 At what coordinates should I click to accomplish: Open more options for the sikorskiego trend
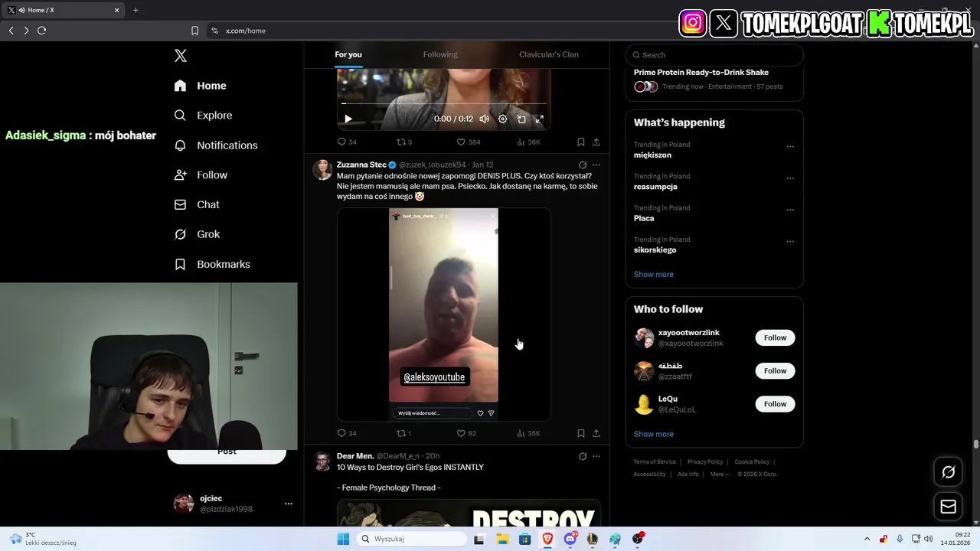coord(790,242)
